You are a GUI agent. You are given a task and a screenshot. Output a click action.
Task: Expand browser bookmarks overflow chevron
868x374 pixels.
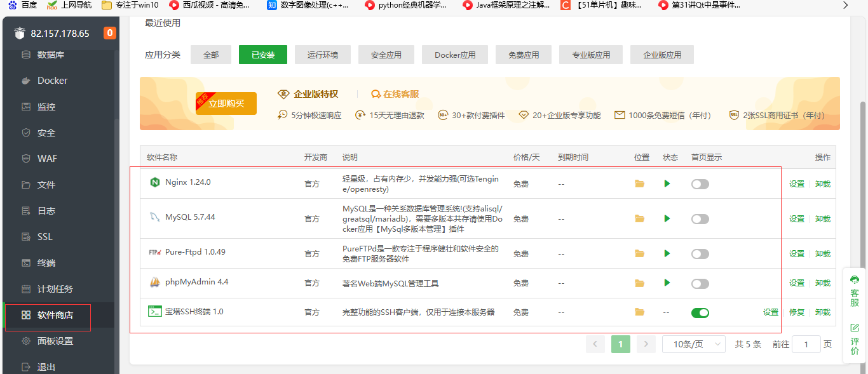(845, 5)
